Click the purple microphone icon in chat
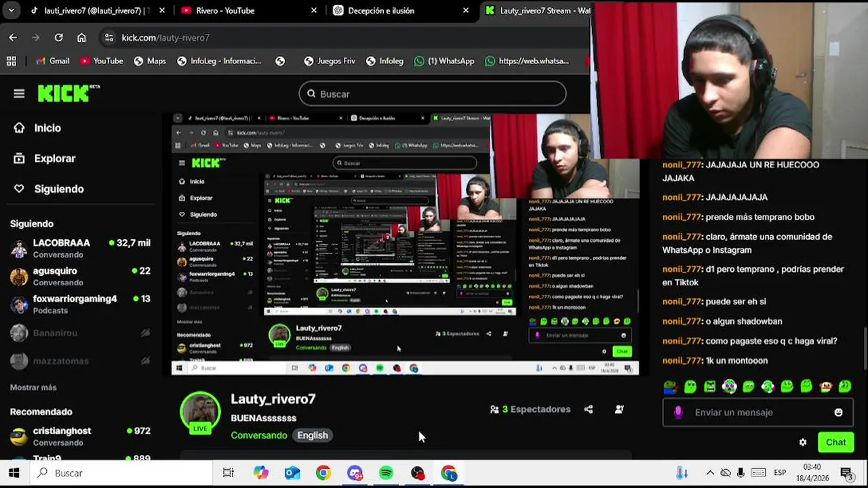This screenshot has height=488, width=868. tap(678, 412)
